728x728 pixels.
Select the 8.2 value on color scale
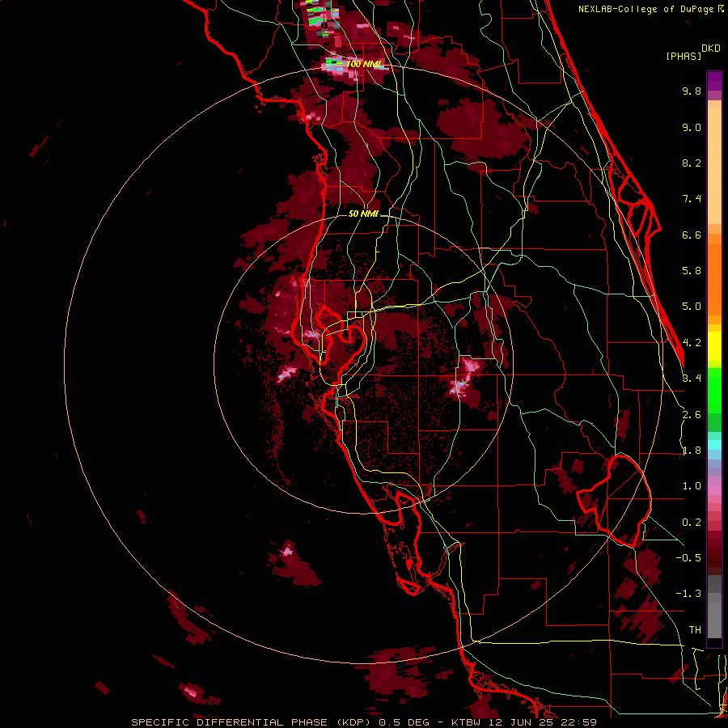[x=692, y=163]
